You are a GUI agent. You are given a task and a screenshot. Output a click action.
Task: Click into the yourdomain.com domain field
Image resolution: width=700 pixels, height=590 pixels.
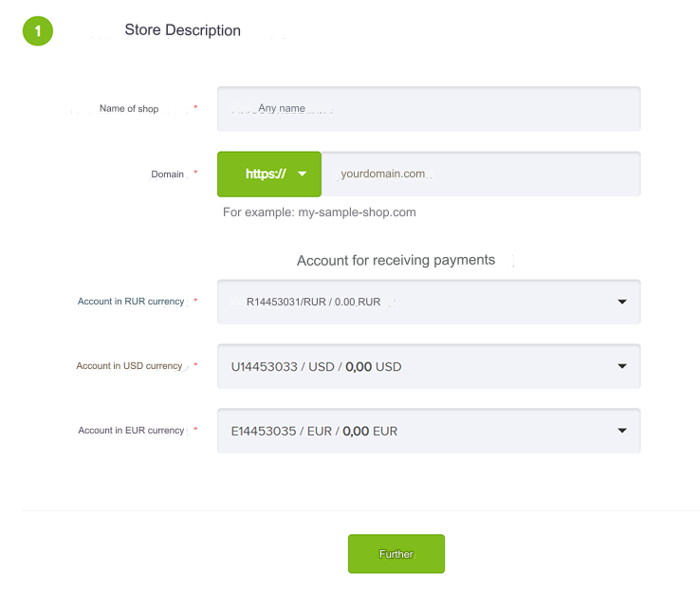(480, 175)
